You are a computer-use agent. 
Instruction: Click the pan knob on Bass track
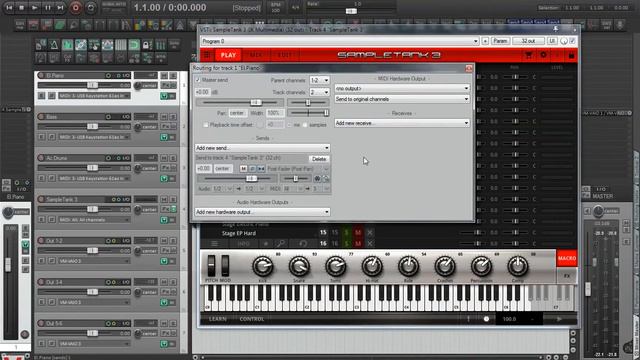coord(138,127)
